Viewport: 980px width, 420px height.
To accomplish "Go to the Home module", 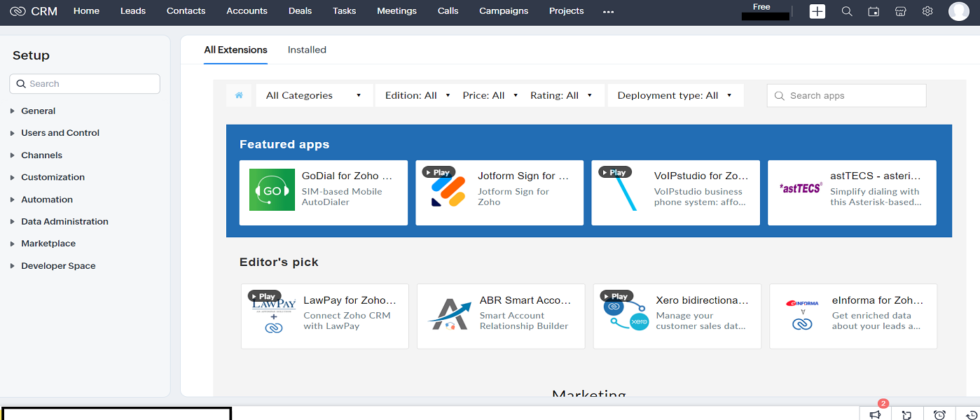I will [86, 11].
